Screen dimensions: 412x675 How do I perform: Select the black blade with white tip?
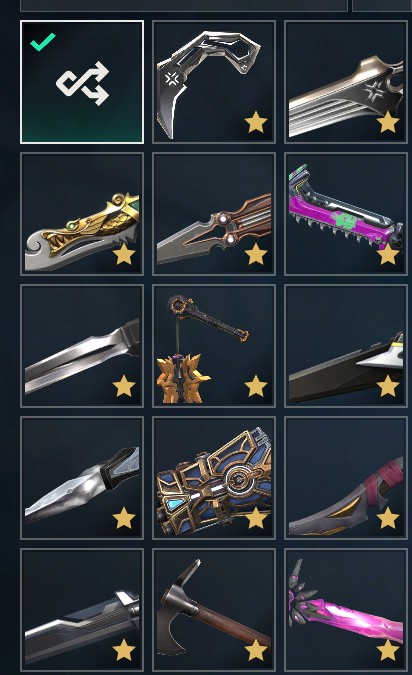pos(346,346)
